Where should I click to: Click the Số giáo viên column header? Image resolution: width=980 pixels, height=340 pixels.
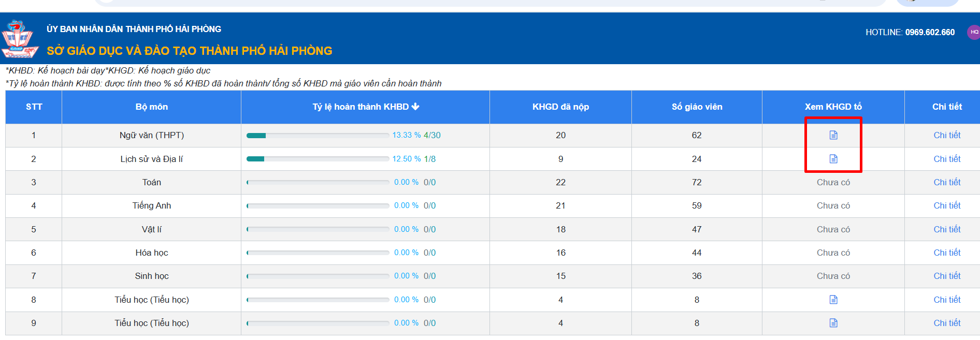pos(697,107)
